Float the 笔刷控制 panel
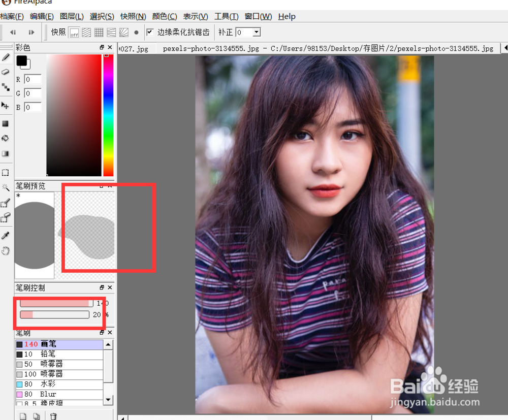The image size is (508, 420). 102,287
